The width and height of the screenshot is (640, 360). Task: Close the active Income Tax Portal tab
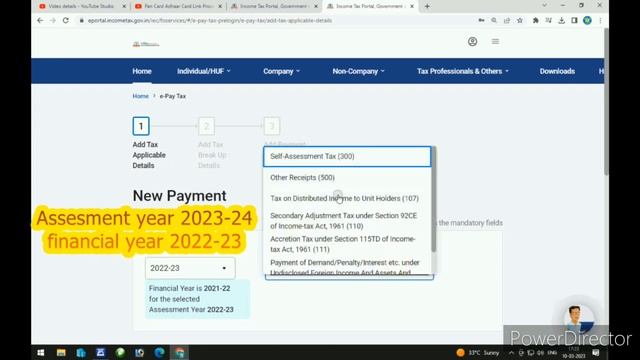click(x=412, y=7)
